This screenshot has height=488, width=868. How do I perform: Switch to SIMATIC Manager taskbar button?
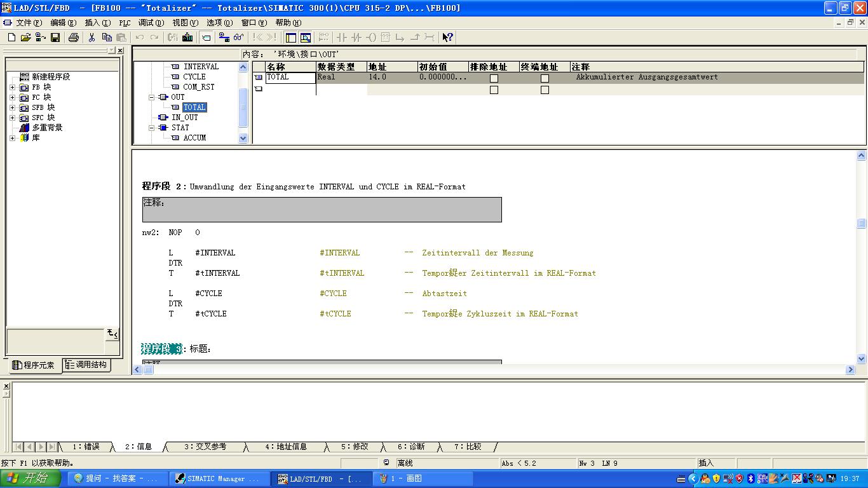tap(219, 478)
